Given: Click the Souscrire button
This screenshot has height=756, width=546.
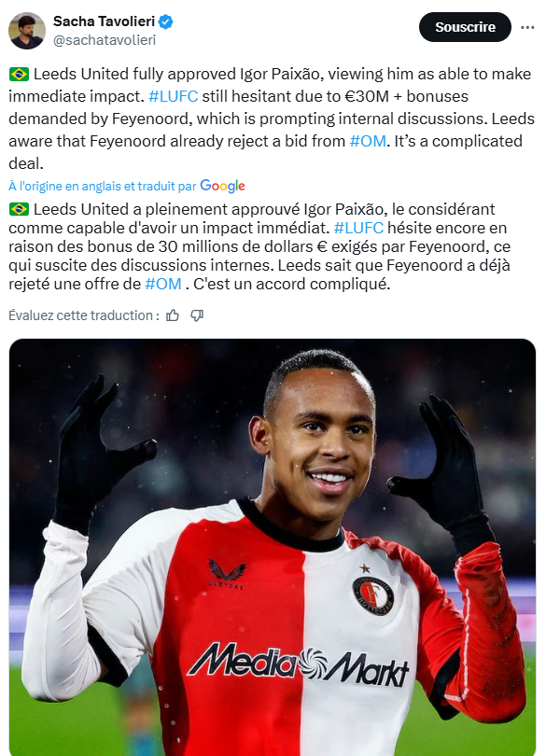Looking at the screenshot, I should click(465, 27).
